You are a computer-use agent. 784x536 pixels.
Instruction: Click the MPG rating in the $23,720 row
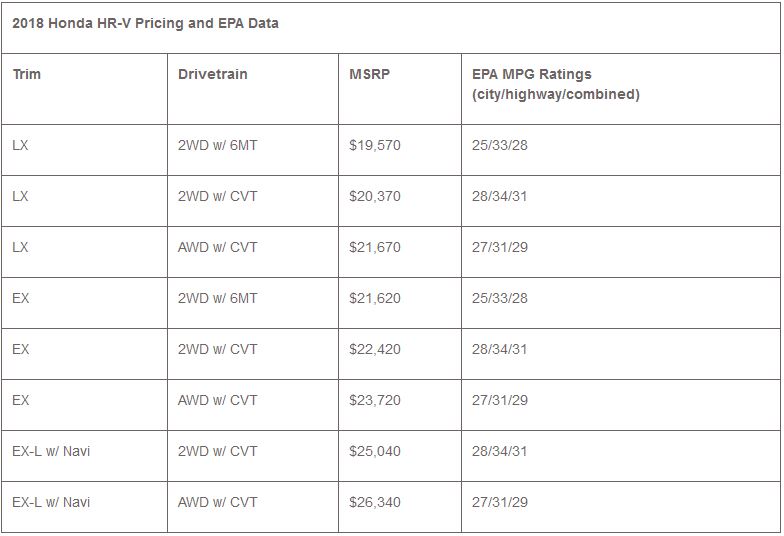[499, 400]
